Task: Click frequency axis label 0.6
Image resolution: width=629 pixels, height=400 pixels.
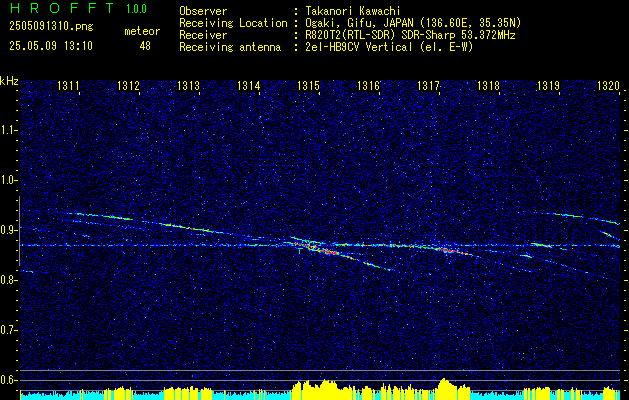Action: coord(8,380)
